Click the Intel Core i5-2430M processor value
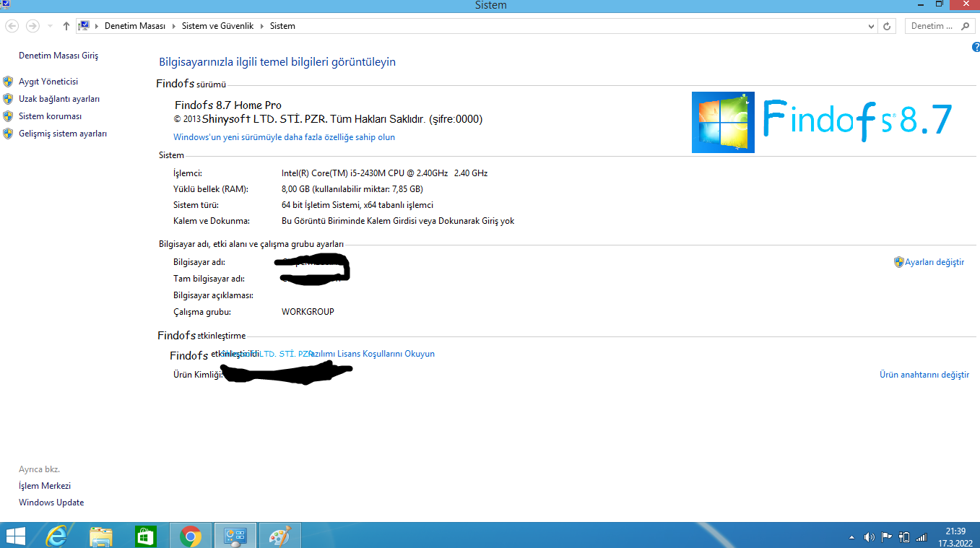Viewport: 980px width, 548px height. 384,173
